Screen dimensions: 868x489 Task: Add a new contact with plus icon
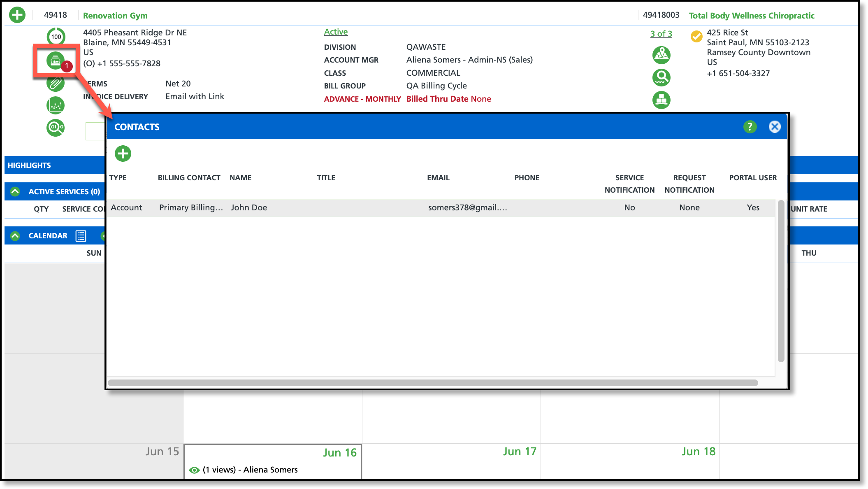(x=123, y=154)
